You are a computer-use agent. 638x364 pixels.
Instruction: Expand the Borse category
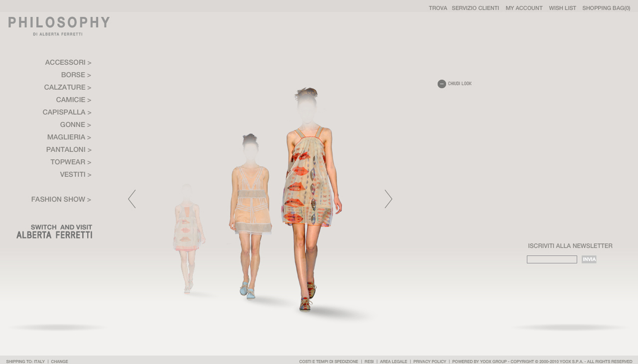[x=76, y=75]
